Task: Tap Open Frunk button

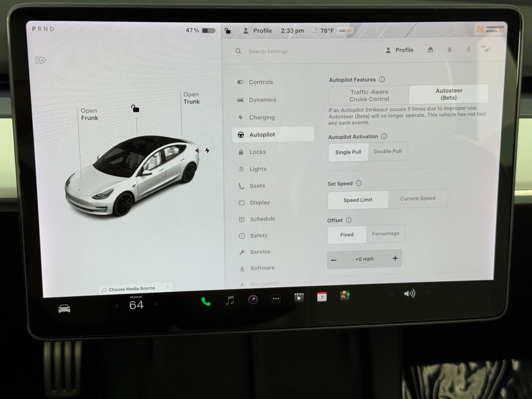Action: pyautogui.click(x=89, y=114)
